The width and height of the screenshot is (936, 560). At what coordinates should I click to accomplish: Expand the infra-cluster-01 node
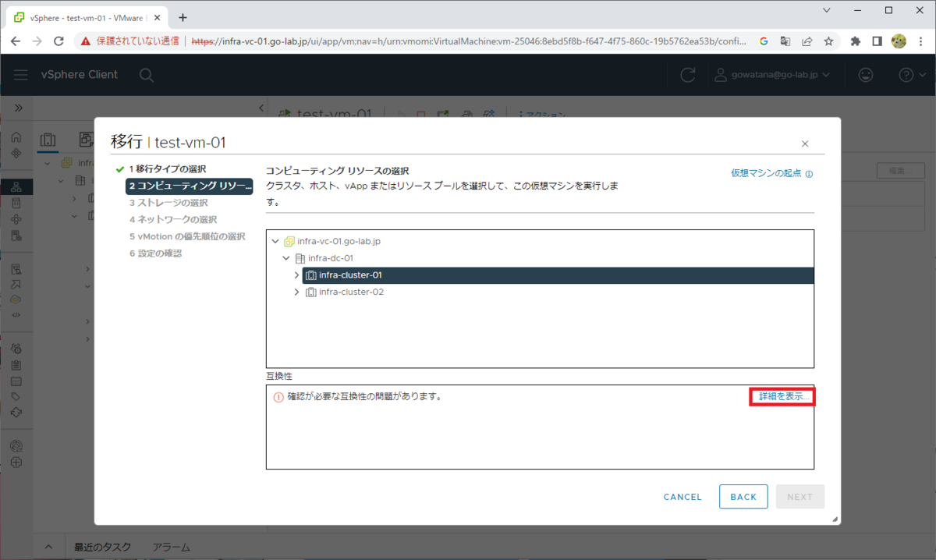pos(296,275)
